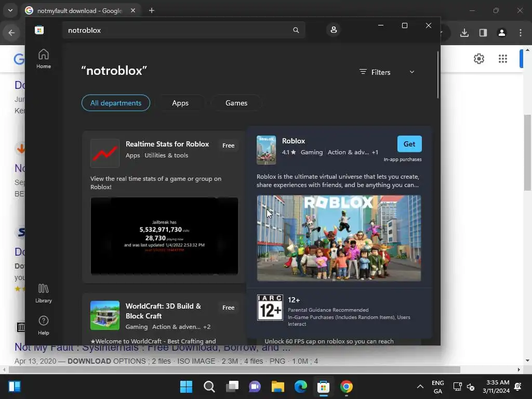Open Chrome downloads icon
The height and width of the screenshot is (399, 532).
click(x=464, y=33)
